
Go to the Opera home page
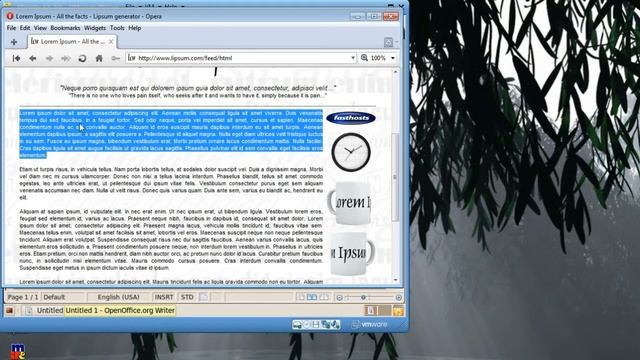tap(99, 58)
